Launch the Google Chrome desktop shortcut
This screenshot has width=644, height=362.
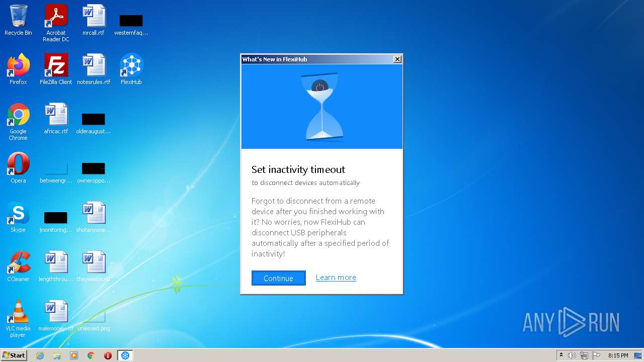point(18,122)
